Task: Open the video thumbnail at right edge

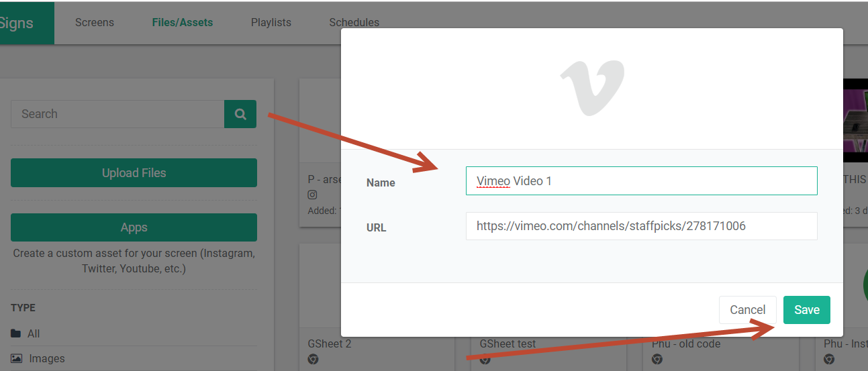Action: (855, 120)
